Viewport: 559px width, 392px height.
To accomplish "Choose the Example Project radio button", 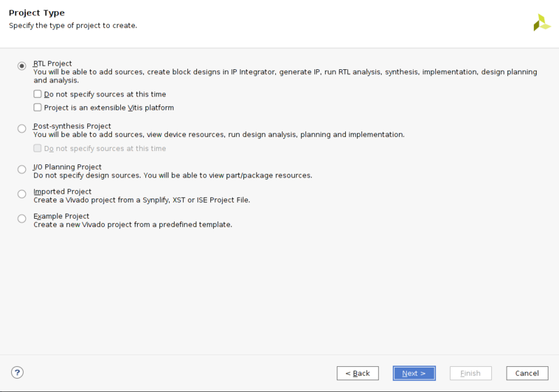I will [x=22, y=219].
